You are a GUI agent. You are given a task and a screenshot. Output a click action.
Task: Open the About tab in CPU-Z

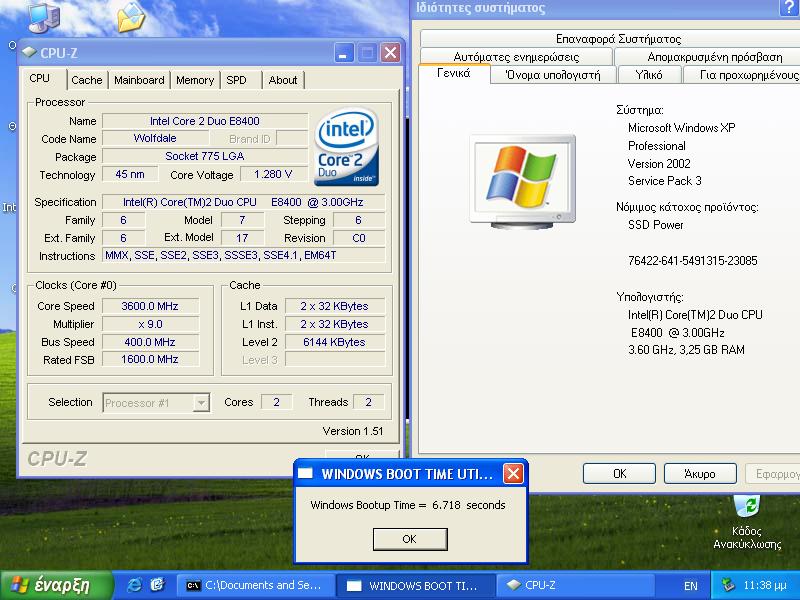coord(283,80)
